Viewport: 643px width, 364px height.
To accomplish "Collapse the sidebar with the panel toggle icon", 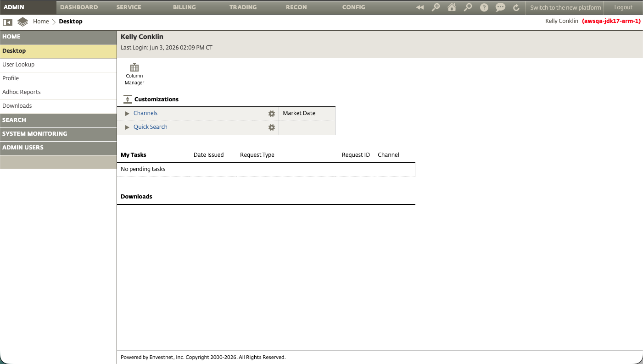I will [8, 22].
